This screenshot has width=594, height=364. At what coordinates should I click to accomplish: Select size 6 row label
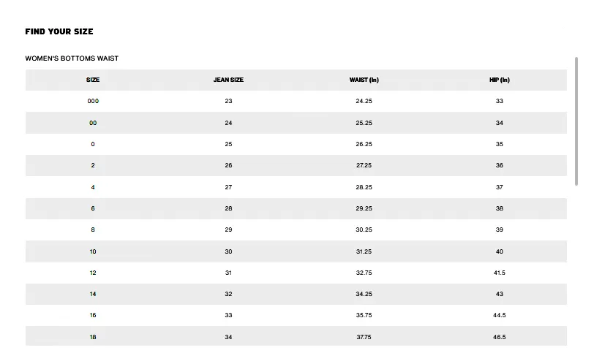coord(93,208)
